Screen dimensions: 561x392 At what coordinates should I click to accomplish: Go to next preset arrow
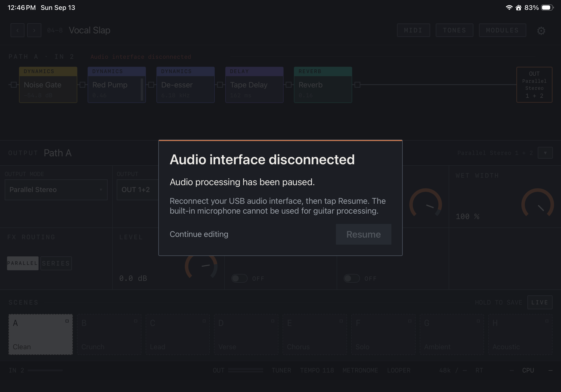point(34,30)
